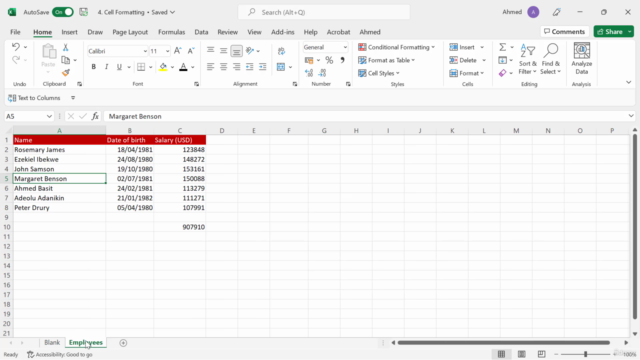Collapse the ribbon with chevron
640x360 pixels.
tap(629, 82)
